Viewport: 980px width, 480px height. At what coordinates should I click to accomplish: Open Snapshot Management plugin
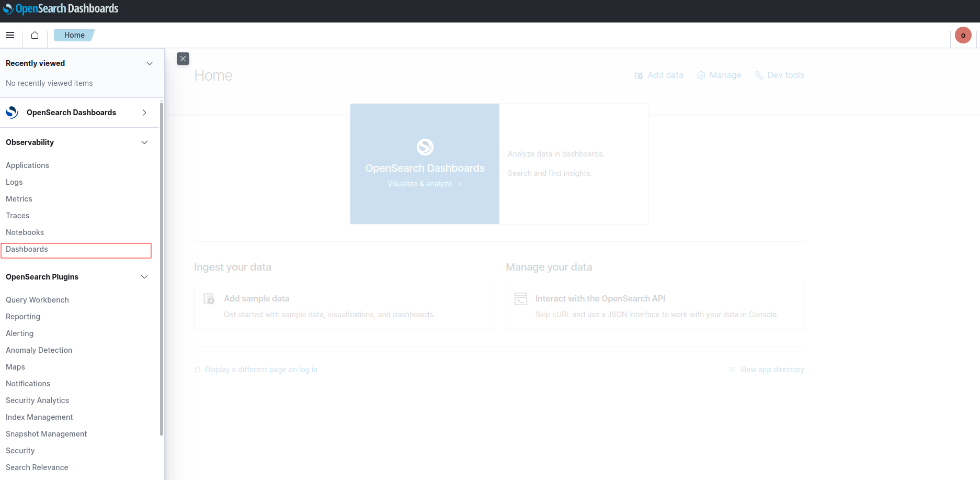coord(46,434)
